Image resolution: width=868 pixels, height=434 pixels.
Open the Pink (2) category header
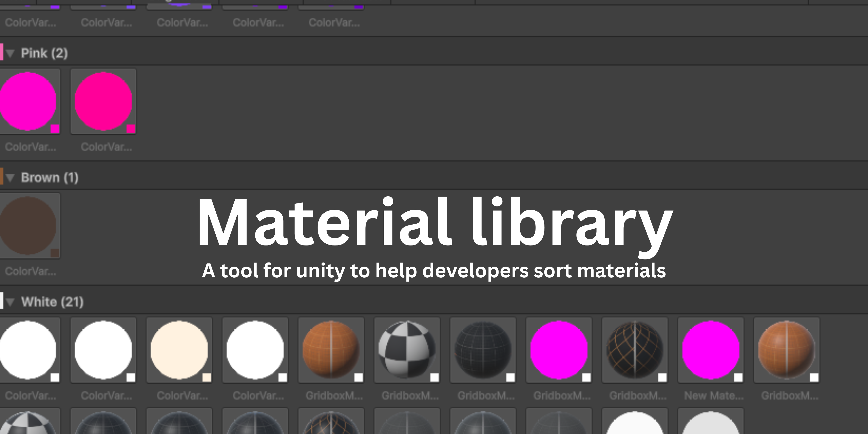[x=44, y=53]
